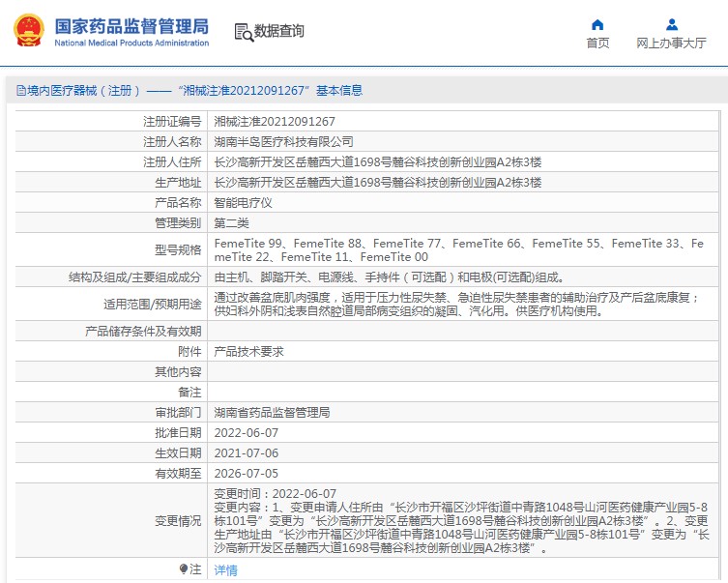Image resolution: width=728 pixels, height=583 pixels.
Task: Click the 管理类别 label
Action: [x=178, y=223]
